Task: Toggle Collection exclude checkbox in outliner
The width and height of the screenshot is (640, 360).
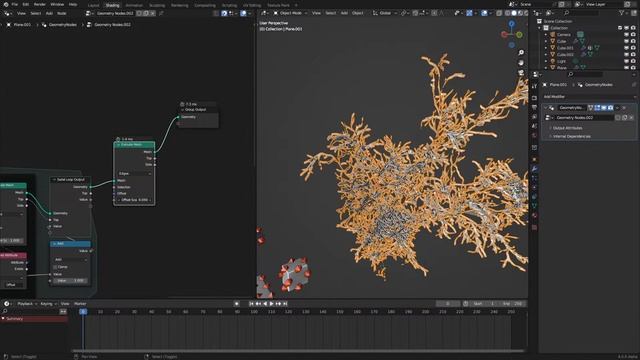Action: [x=620, y=28]
